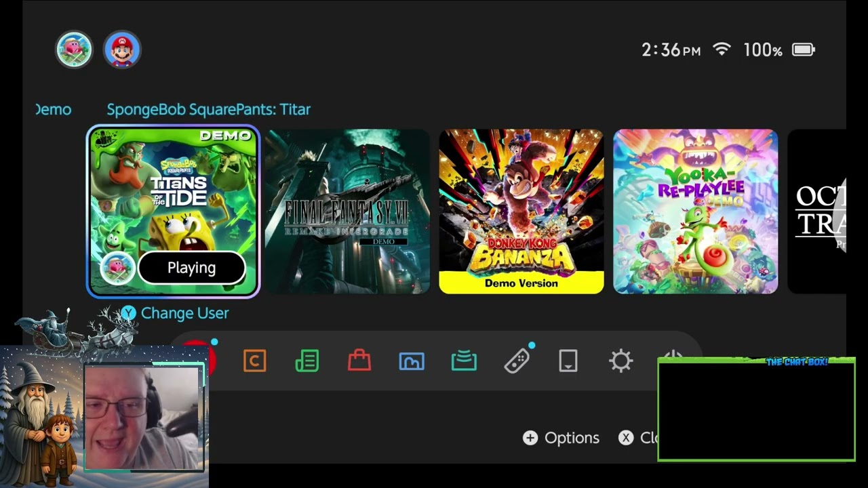The height and width of the screenshot is (488, 868).
Task: Select the Octopath Traveler tile
Action: 817,211
